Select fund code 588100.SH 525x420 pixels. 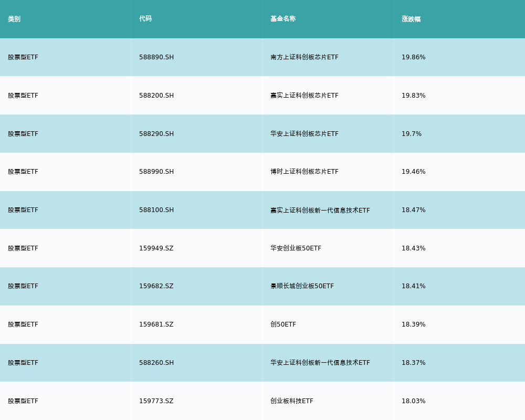coord(156,210)
